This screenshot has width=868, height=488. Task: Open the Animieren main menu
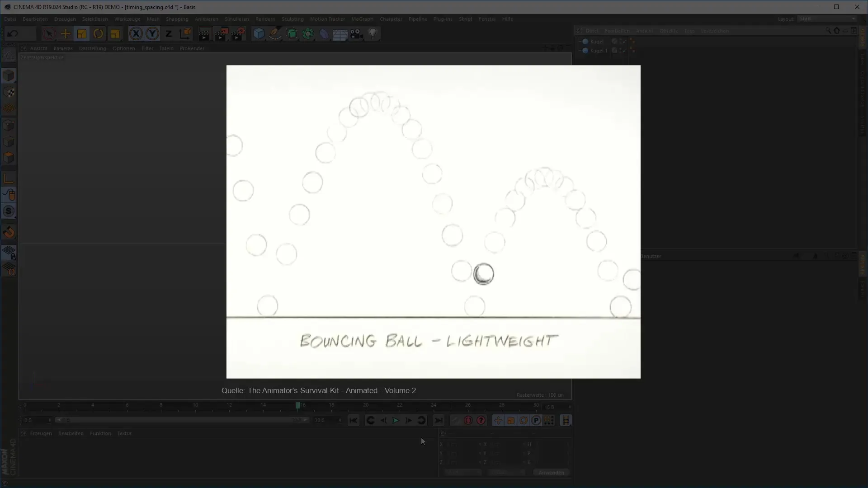[x=207, y=19]
